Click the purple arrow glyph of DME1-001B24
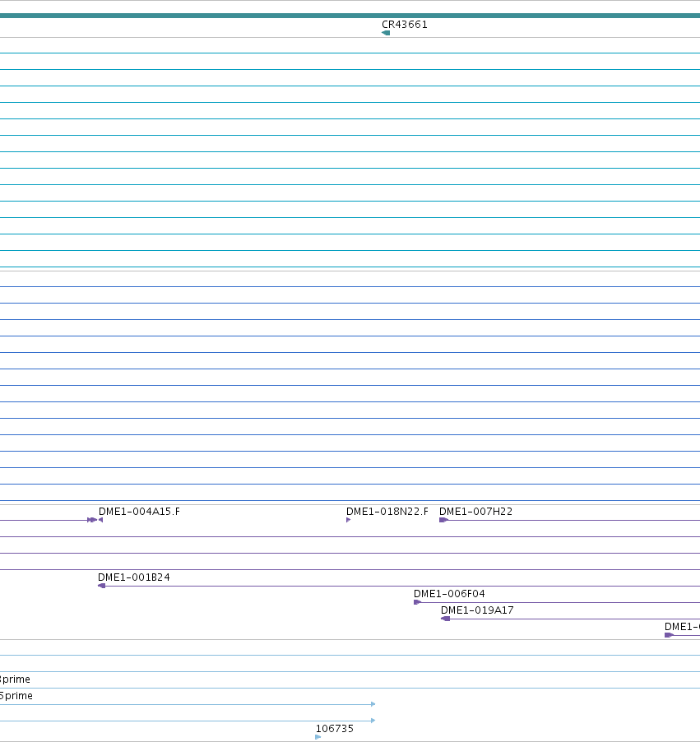This screenshot has width=700, height=742. click(x=101, y=586)
